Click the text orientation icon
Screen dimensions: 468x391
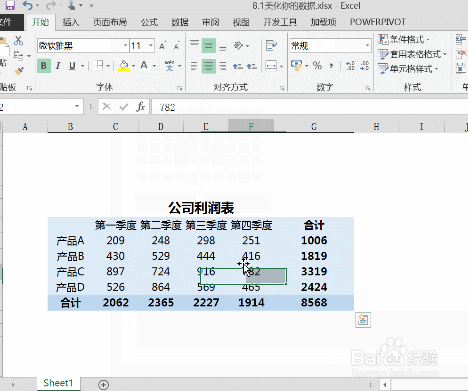pos(238,45)
